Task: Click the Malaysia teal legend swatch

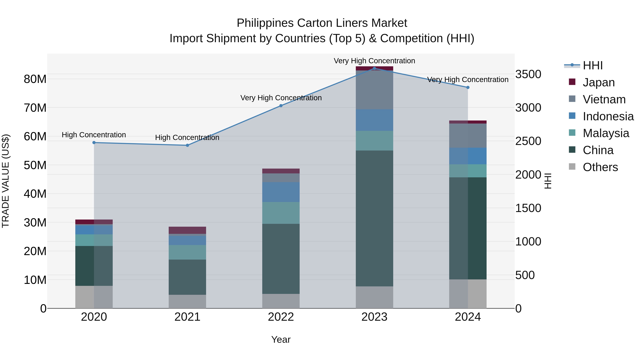Action: pyautogui.click(x=572, y=132)
